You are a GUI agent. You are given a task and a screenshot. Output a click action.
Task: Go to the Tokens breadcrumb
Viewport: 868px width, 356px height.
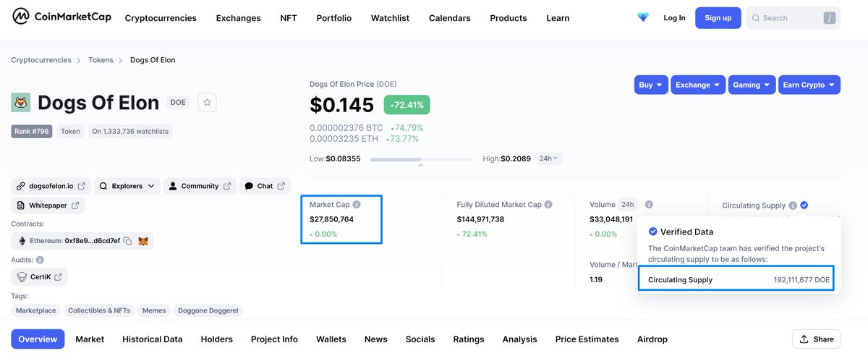(x=101, y=60)
